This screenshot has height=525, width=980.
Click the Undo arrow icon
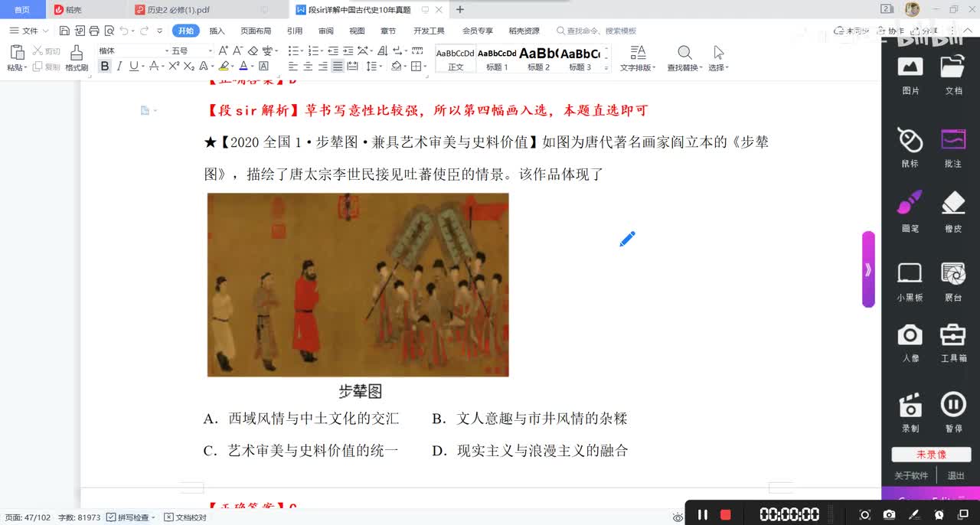click(x=124, y=31)
